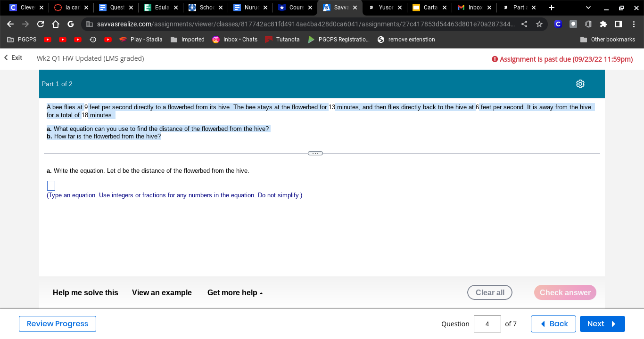Open the Other bookmarks folder
This screenshot has height=339, width=644.
pos(608,40)
